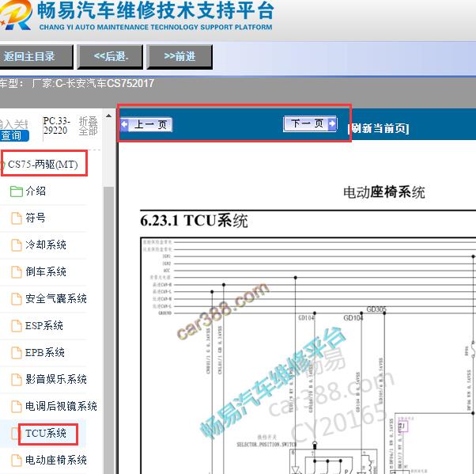Image resolution: width=476 pixels, height=474 pixels.
Task: Expand the CS75-两驱(MT) tree node
Action: [43, 165]
